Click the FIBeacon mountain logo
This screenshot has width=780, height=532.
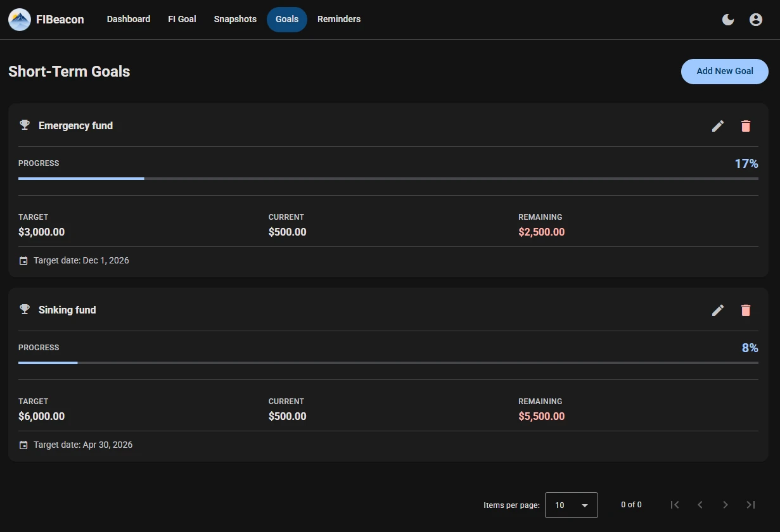(x=19, y=19)
